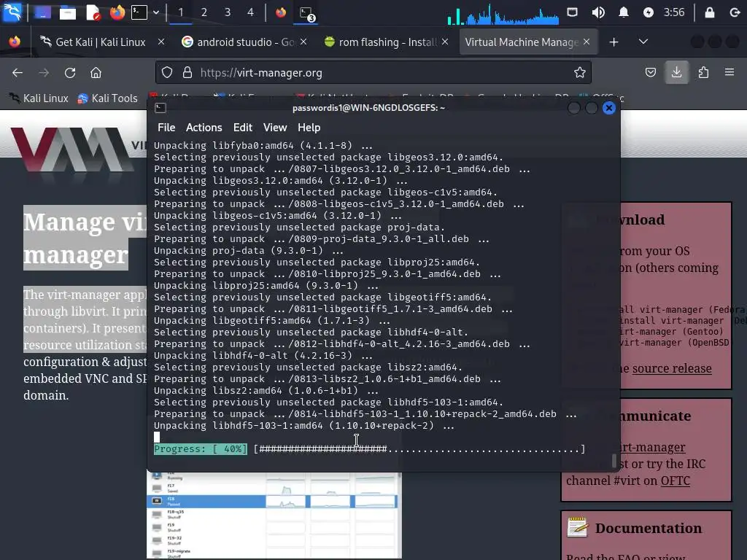The image size is (747, 560).
Task: Open the CPU graph monitor
Action: [x=503, y=13]
